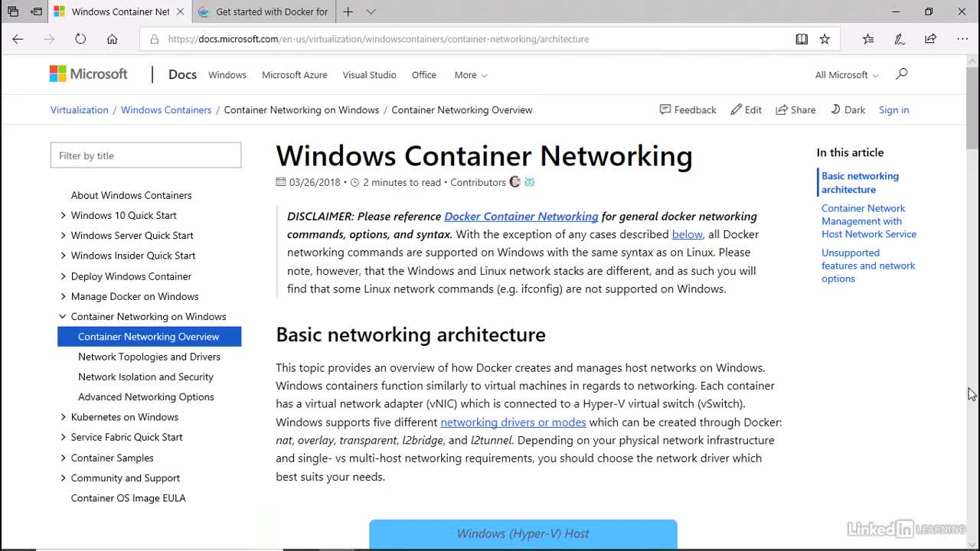The width and height of the screenshot is (980, 551).
Task: Click Windows Containers breadcrumb link
Action: [x=166, y=110]
